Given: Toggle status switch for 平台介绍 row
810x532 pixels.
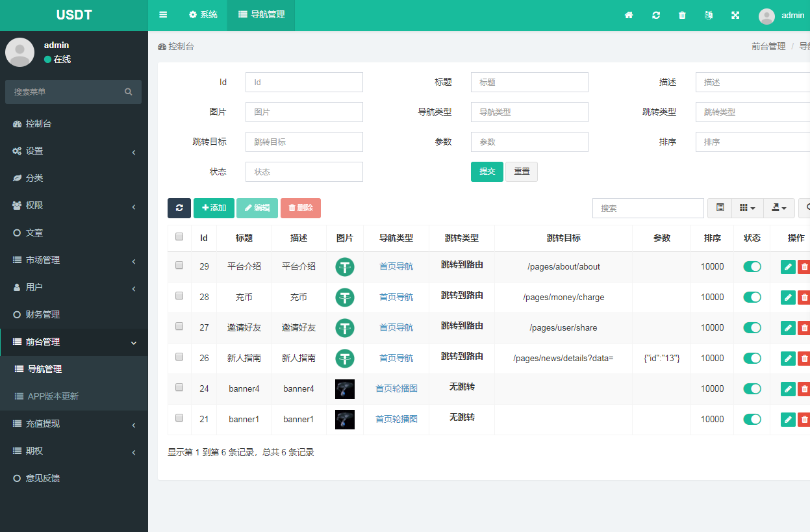Looking at the screenshot, I should tap(752, 266).
